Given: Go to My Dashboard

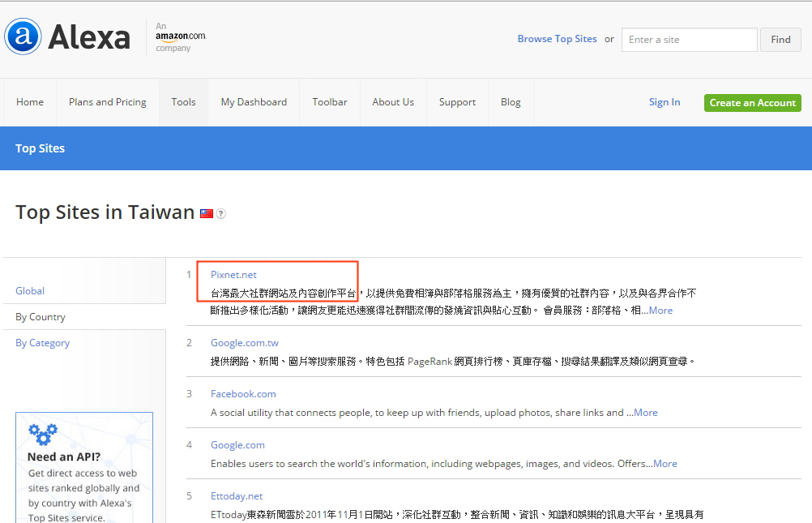Looking at the screenshot, I should coord(254,102).
